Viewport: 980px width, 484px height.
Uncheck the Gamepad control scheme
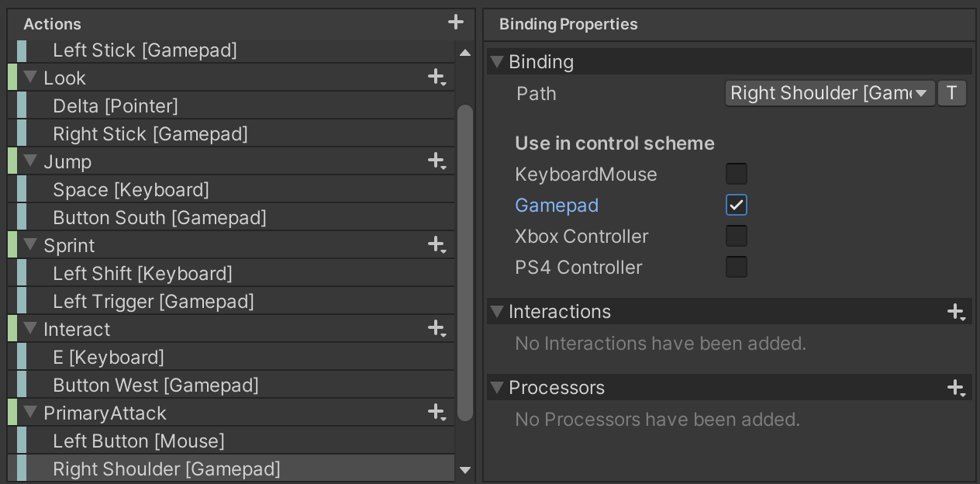(736, 205)
